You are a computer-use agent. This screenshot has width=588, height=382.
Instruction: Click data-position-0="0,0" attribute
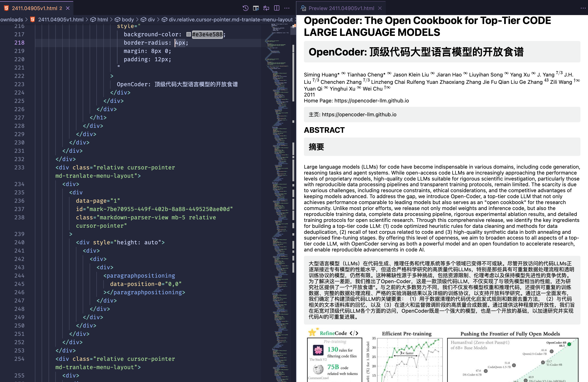pos(146,284)
